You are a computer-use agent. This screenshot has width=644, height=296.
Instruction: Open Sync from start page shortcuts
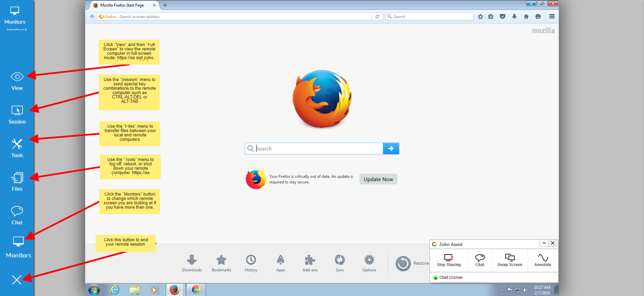point(340,263)
